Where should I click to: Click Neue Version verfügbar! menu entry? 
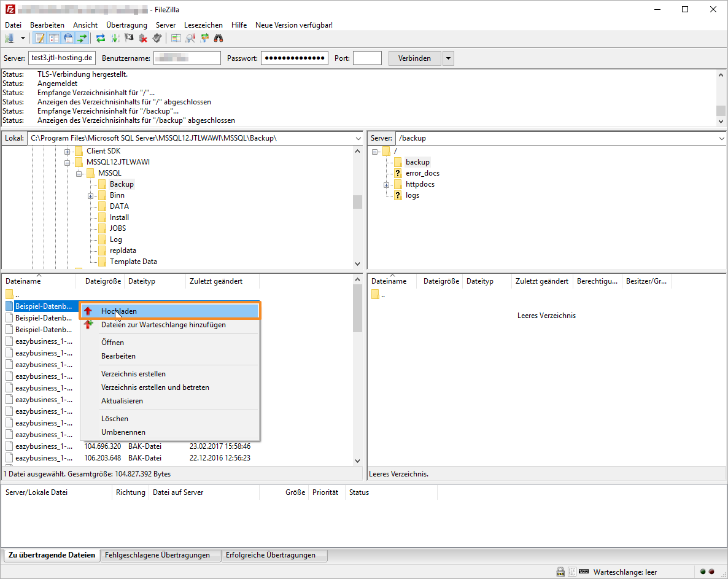[294, 25]
